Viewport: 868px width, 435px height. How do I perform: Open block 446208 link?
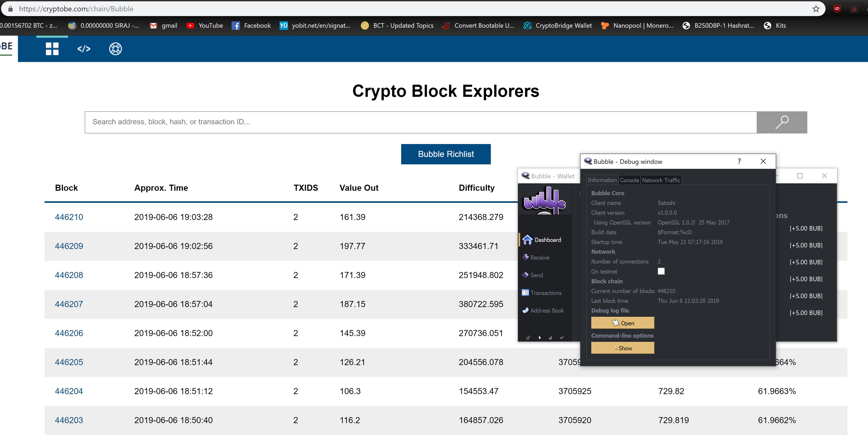[x=69, y=275]
